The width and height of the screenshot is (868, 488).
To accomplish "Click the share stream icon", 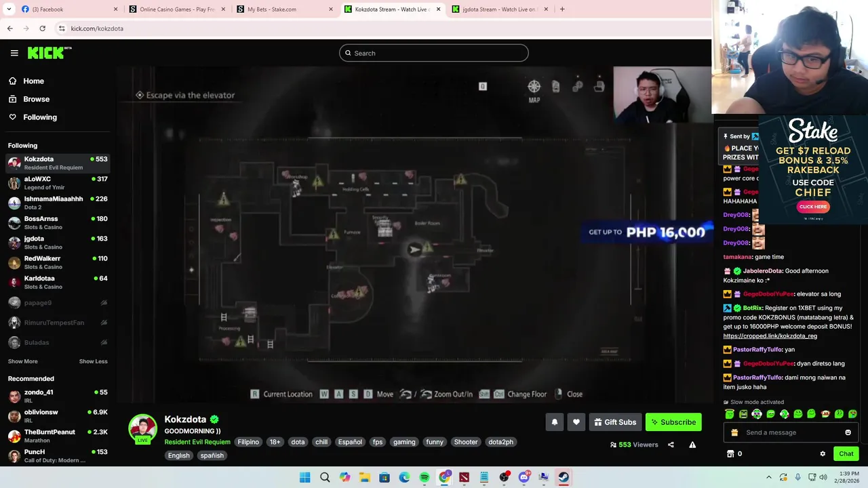I will pos(671,445).
